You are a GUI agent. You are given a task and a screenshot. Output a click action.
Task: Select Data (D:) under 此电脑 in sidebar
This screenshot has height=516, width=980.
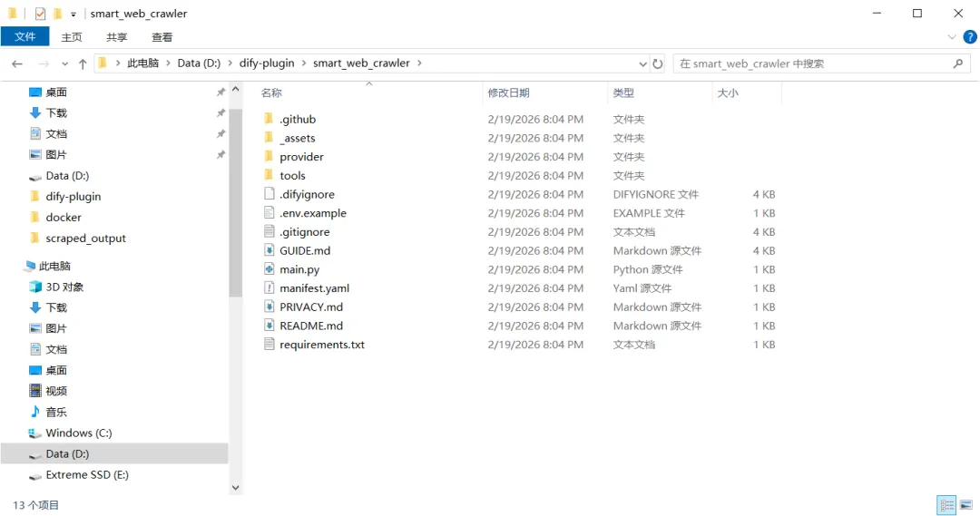114,453
